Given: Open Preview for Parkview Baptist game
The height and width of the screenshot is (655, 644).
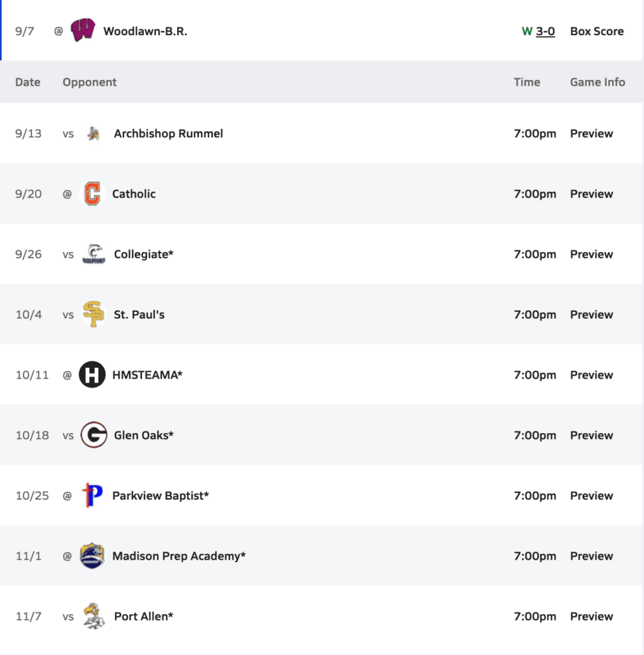Looking at the screenshot, I should coord(592,496).
